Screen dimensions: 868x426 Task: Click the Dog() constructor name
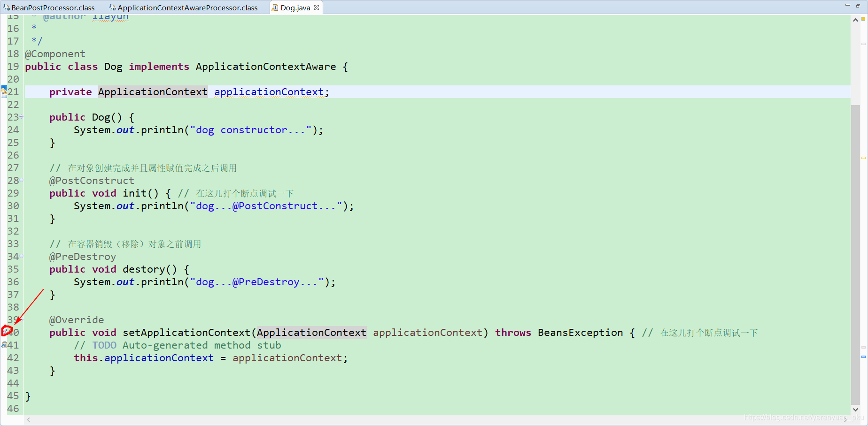101,117
